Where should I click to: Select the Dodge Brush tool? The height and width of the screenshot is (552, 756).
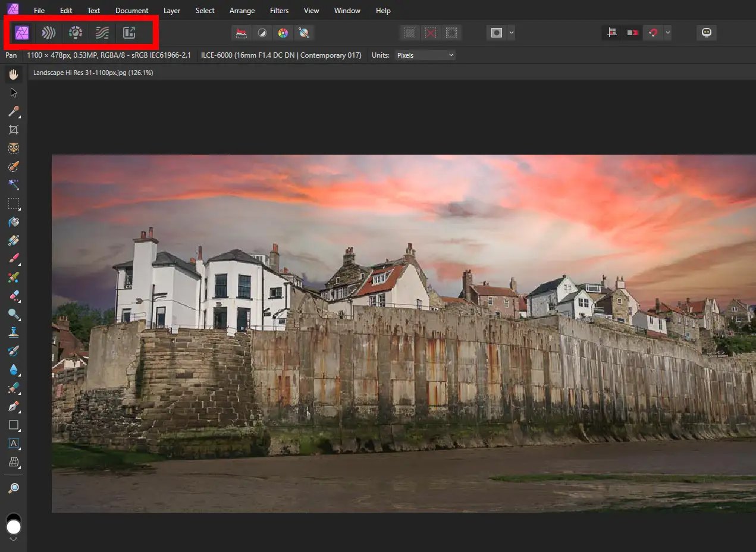[14, 314]
